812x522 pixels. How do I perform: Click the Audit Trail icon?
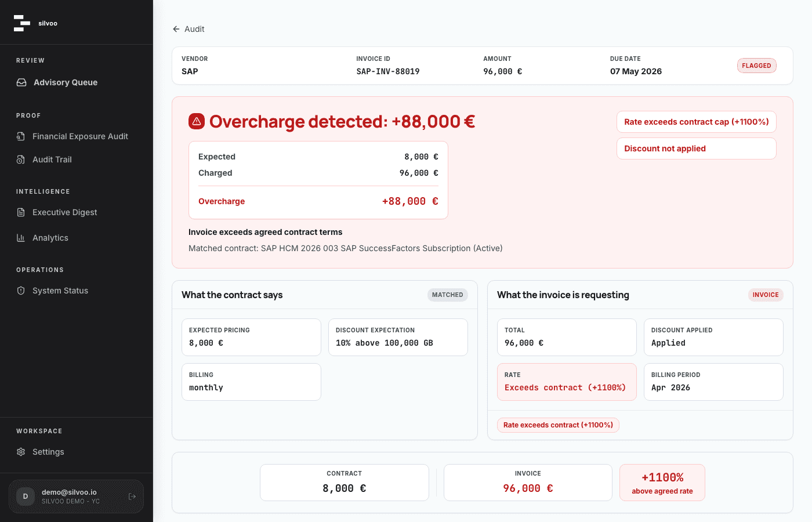(x=21, y=159)
